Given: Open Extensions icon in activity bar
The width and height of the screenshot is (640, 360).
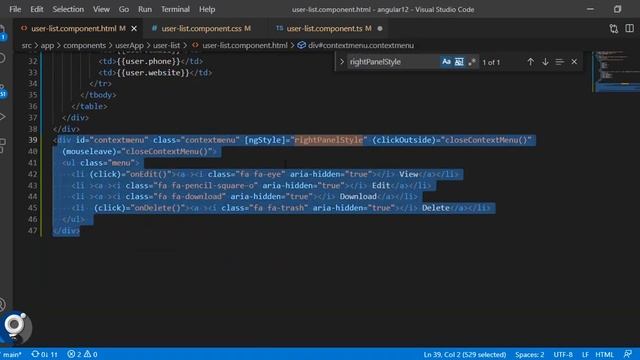Looking at the screenshot, I should (x=3, y=145).
